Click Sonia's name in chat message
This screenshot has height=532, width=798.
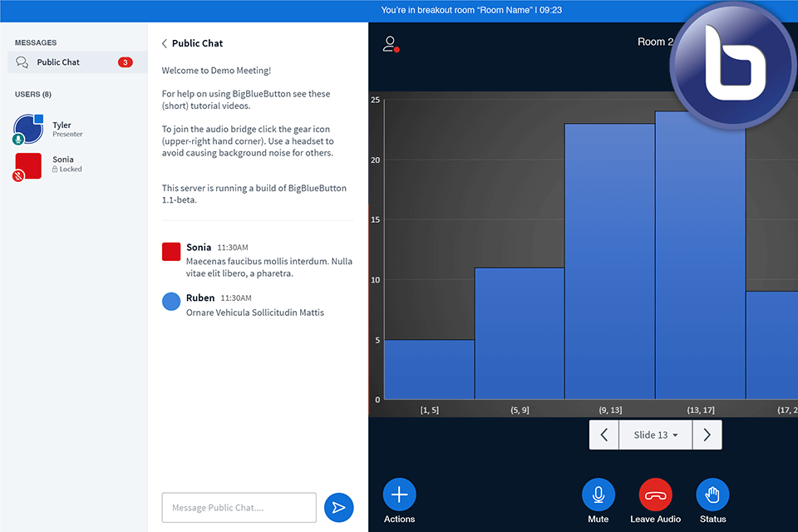click(199, 248)
